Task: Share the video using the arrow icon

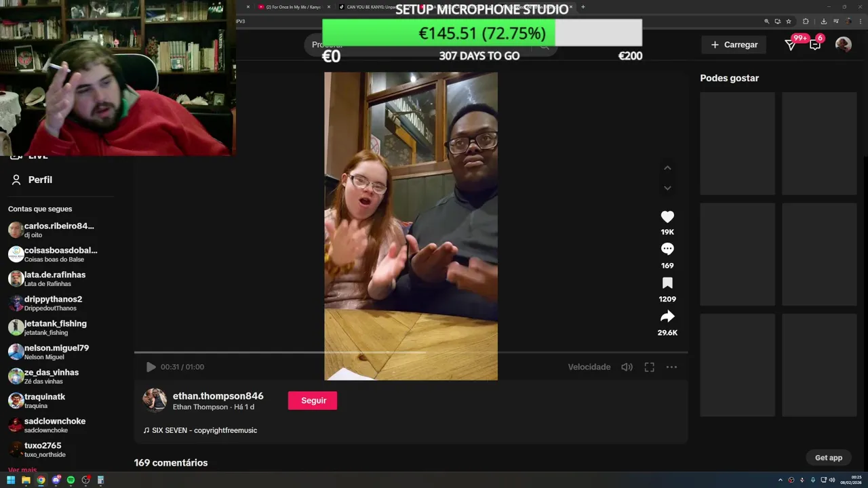Action: [x=667, y=317]
